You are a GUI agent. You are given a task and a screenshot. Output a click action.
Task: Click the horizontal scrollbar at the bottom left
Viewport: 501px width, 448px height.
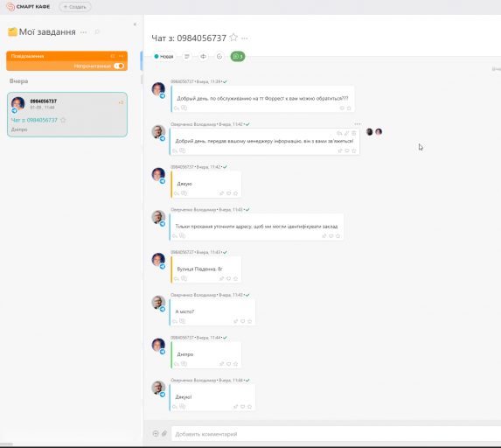(x=6, y=444)
